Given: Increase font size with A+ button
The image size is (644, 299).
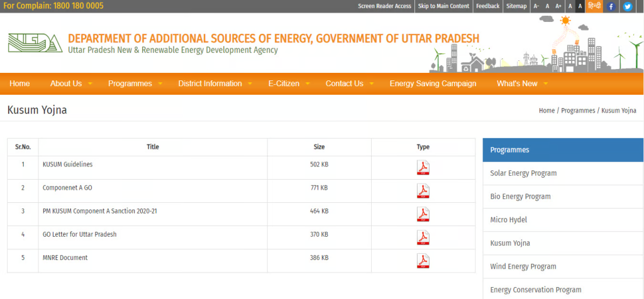Looking at the screenshot, I should (x=558, y=6).
